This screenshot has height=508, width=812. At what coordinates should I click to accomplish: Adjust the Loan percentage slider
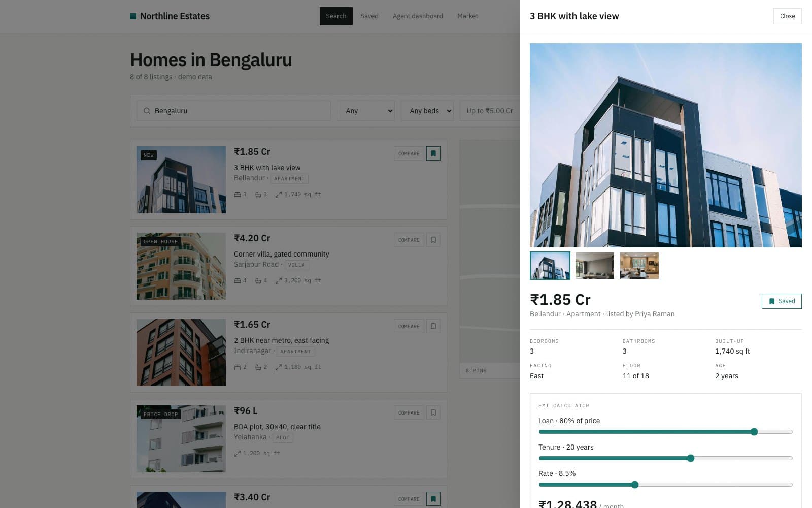point(665,432)
